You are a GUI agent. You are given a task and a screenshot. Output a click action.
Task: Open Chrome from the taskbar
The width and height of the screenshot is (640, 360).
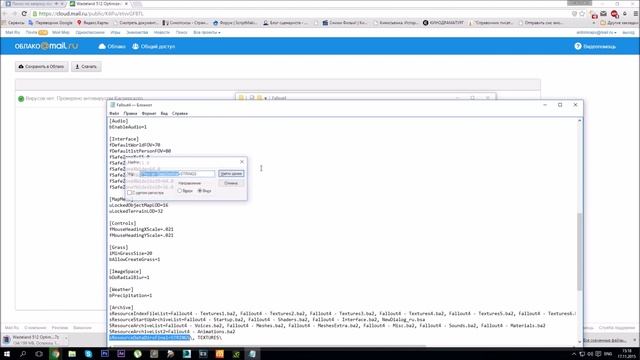(x=55, y=353)
